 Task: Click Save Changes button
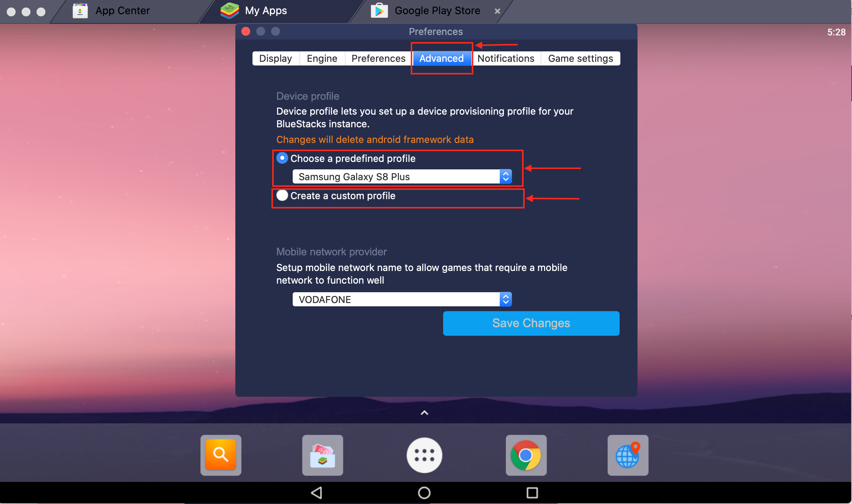[x=530, y=323]
